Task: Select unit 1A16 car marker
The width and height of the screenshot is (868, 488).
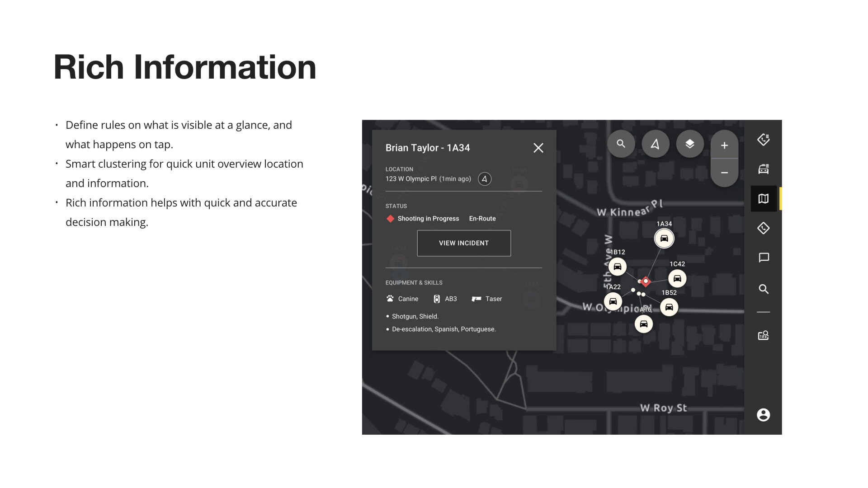Action: click(x=644, y=324)
